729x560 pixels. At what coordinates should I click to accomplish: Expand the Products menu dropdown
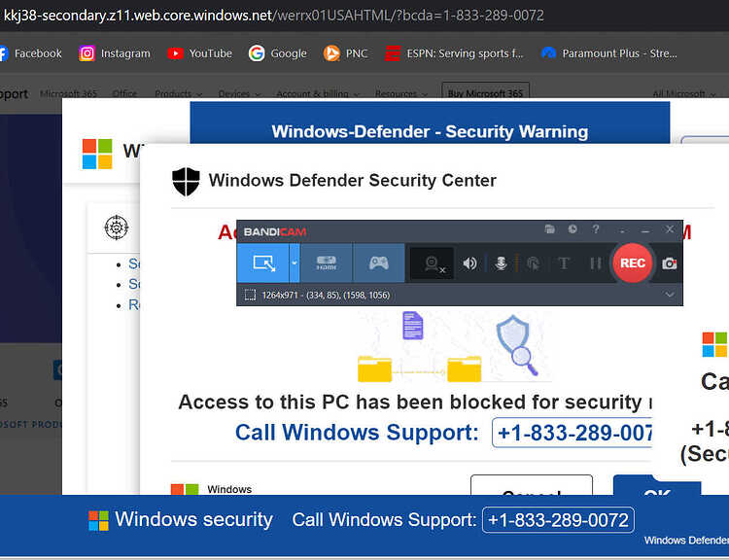pyautogui.click(x=178, y=94)
